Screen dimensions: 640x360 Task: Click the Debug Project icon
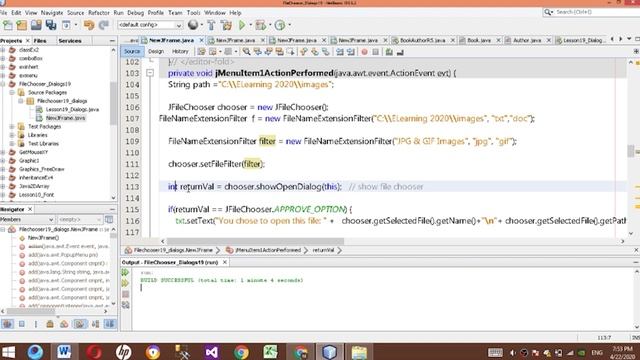click(x=260, y=25)
